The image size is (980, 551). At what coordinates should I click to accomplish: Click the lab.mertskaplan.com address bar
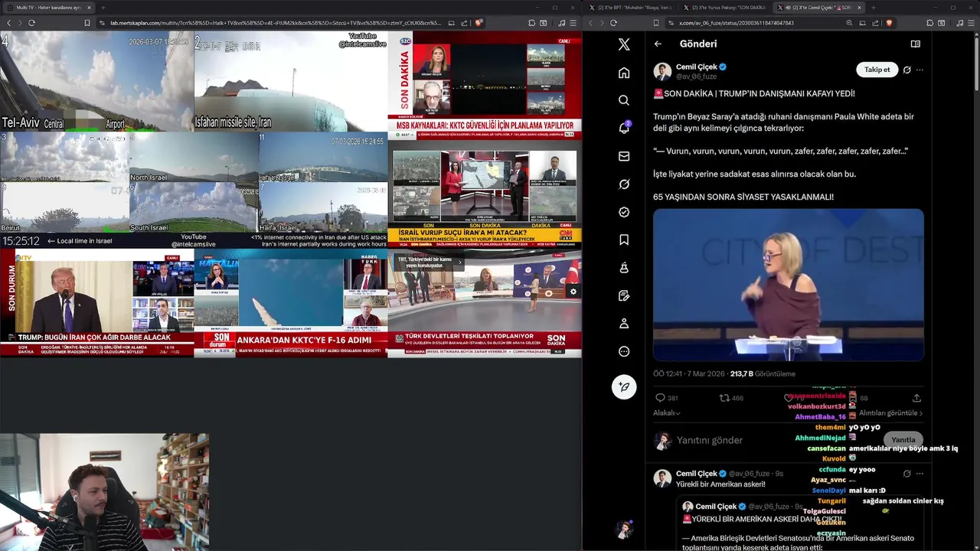click(x=276, y=23)
